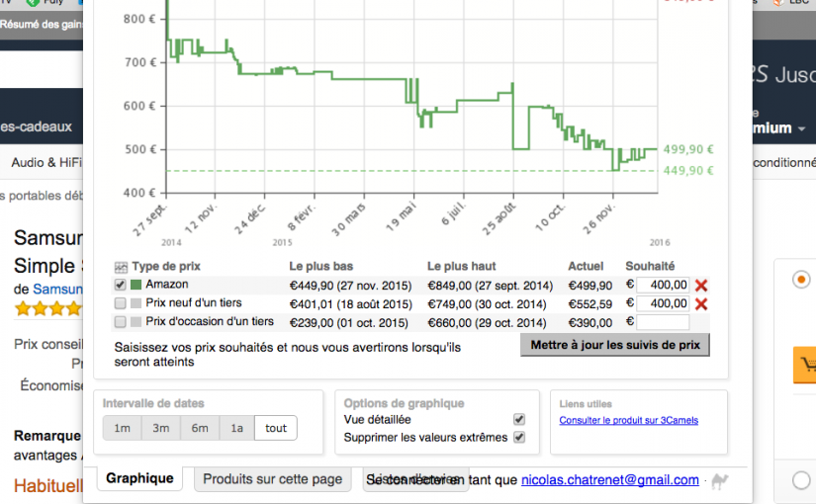Click the chart icon beside Type de prix
816x504 pixels.
pos(121,268)
